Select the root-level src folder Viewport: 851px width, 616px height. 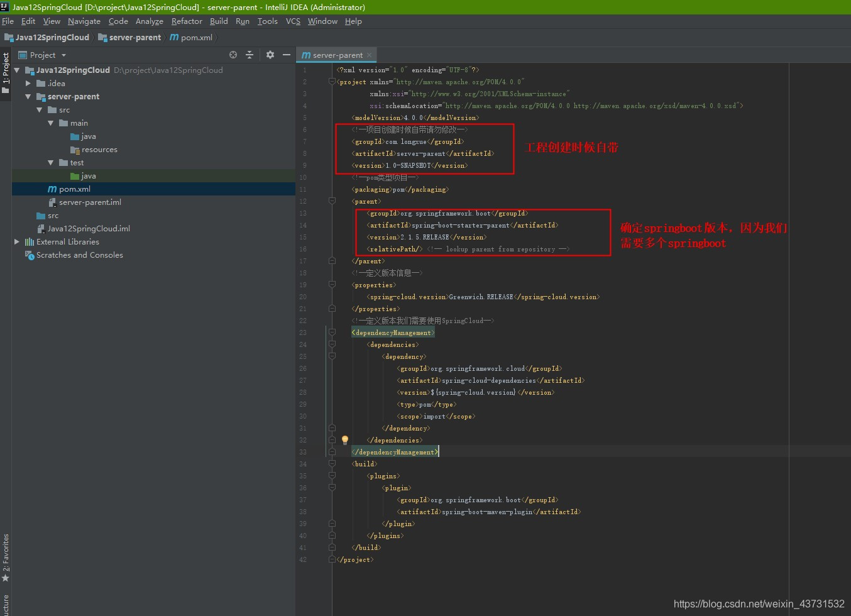click(x=53, y=216)
